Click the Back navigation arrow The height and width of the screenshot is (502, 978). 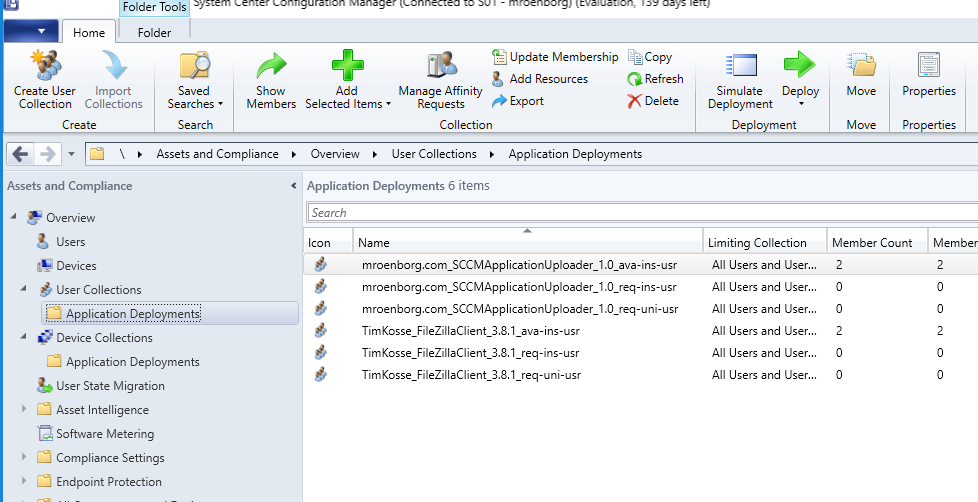(x=20, y=154)
